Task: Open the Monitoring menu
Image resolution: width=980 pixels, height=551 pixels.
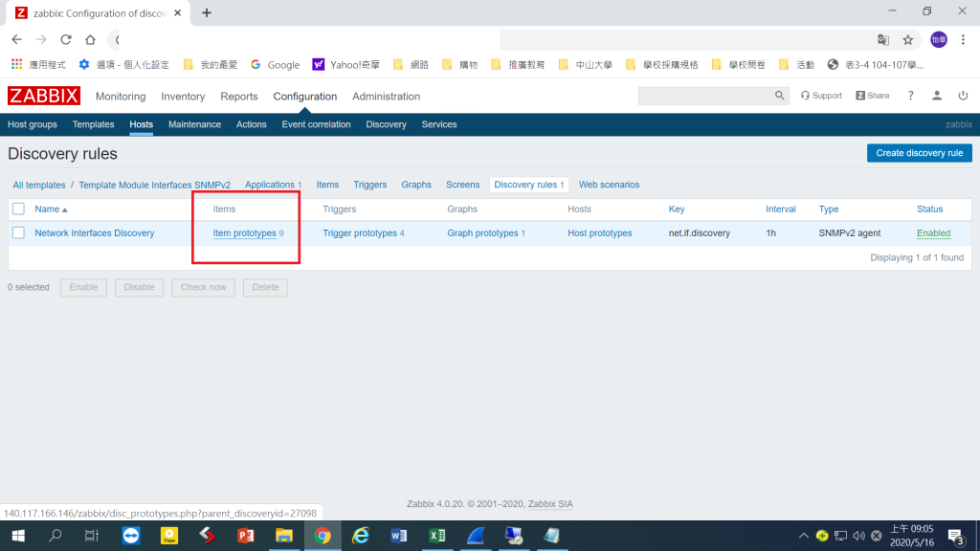Action: [121, 97]
